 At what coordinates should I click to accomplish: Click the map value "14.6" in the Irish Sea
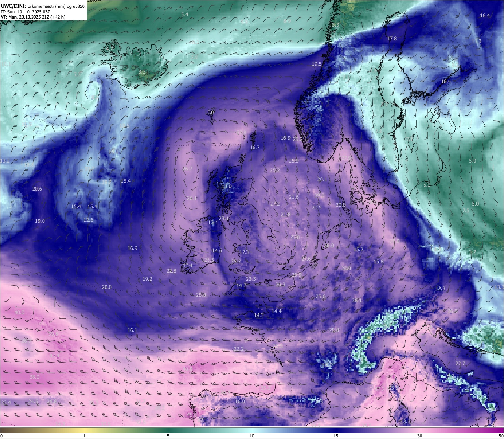pos(217,251)
